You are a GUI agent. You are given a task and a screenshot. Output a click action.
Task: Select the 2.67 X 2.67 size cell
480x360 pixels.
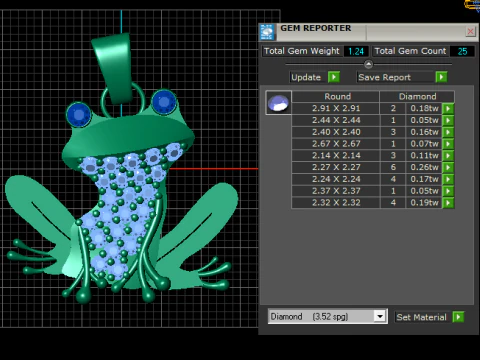[x=336, y=144]
